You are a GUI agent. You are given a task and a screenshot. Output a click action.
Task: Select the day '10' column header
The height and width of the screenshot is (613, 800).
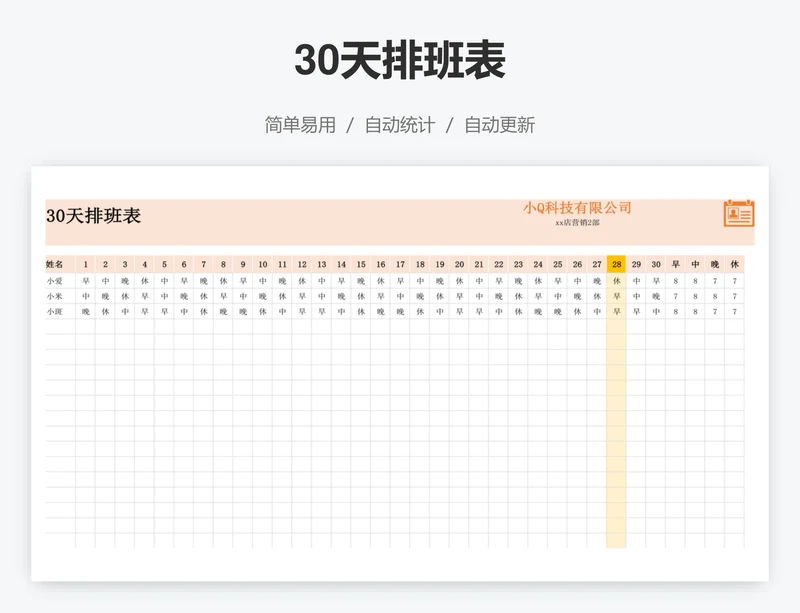point(263,264)
